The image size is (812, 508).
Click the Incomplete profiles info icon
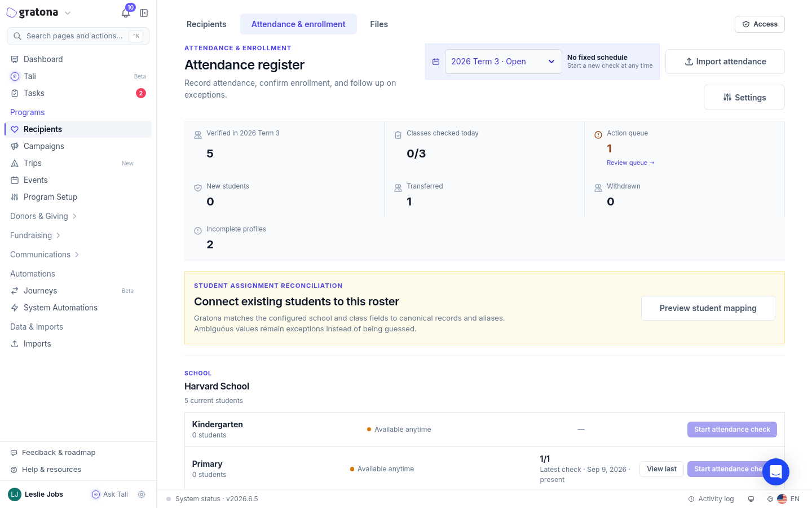point(198,231)
